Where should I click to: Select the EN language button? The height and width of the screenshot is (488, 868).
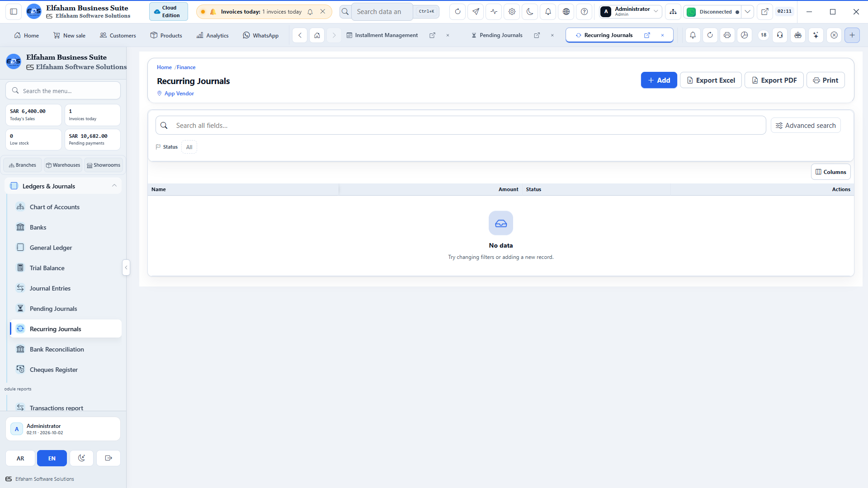click(x=52, y=458)
